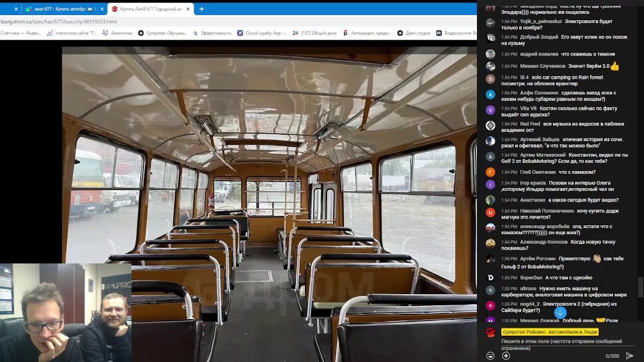Click Супротек Рейсинг channel avatar in chat
This screenshot has height=362, width=644.
coord(490,332)
